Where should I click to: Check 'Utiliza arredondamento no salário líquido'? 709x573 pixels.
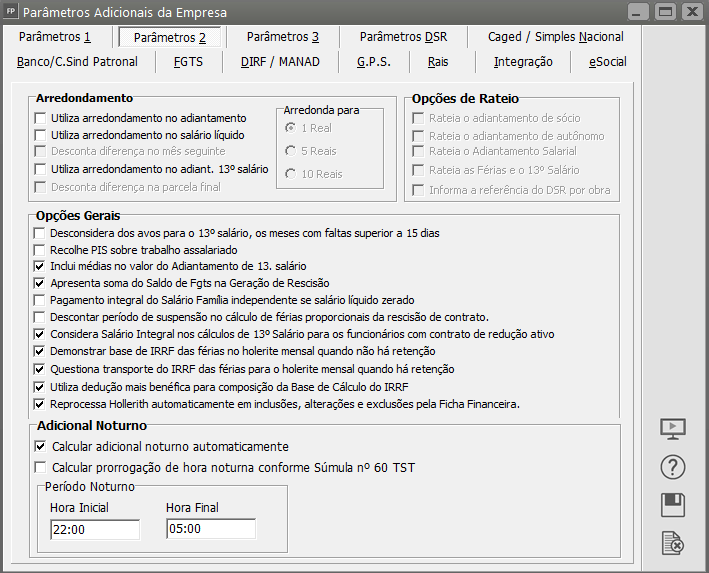pyautogui.click(x=40, y=135)
